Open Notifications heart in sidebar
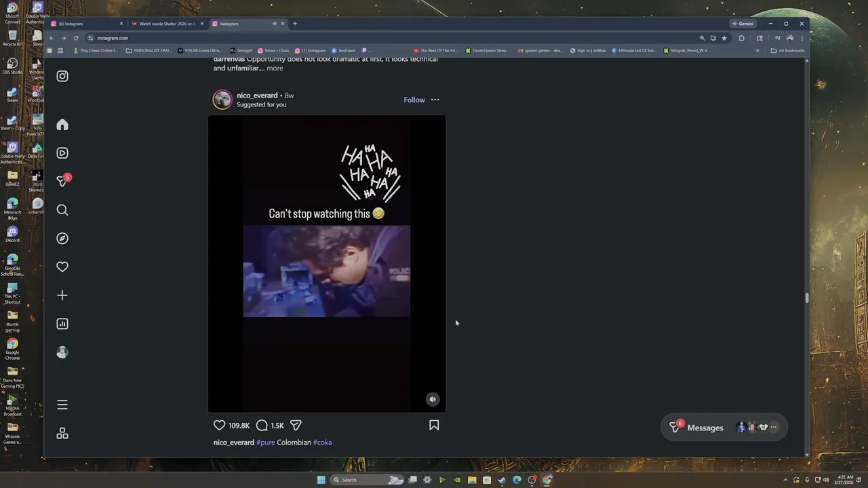868x488 pixels. (x=62, y=267)
